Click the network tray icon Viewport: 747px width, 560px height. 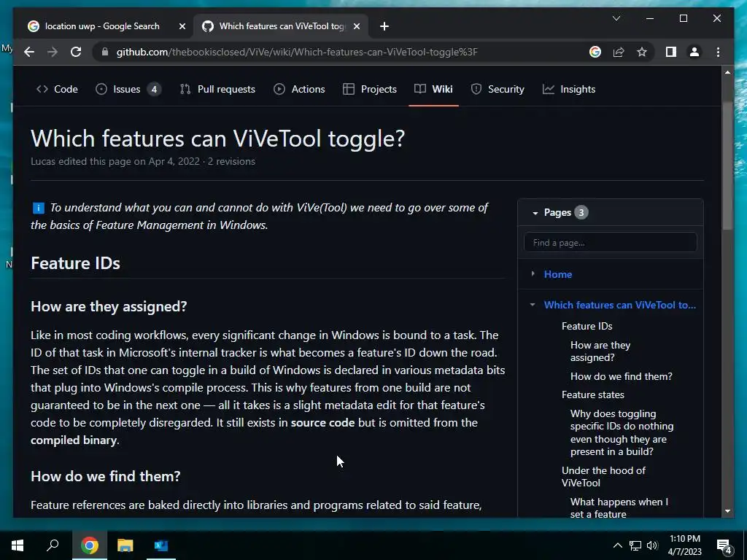click(x=635, y=545)
